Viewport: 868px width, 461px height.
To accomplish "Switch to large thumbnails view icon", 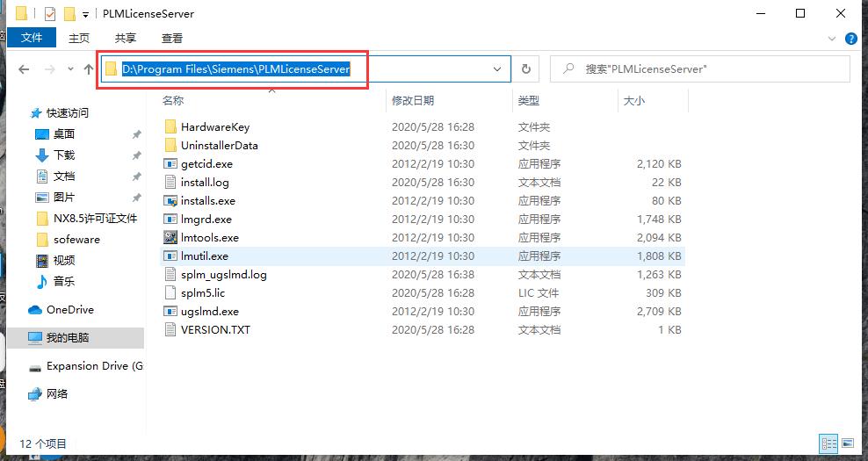I will coord(848,443).
